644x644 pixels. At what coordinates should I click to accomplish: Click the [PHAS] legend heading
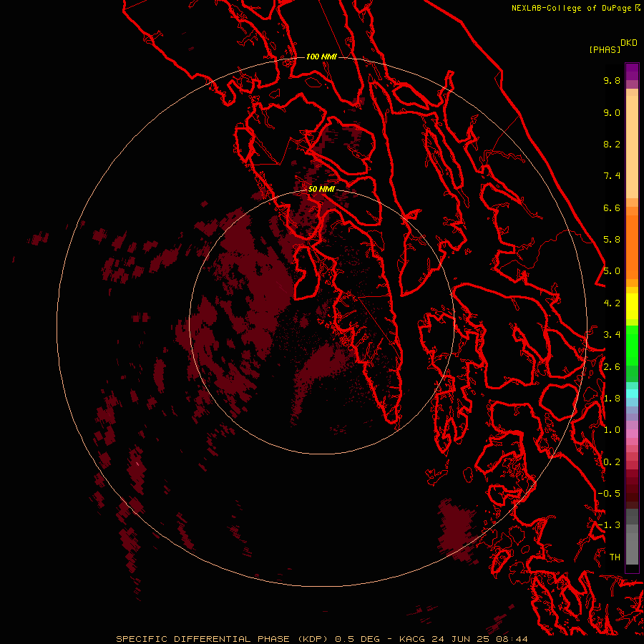(605, 50)
